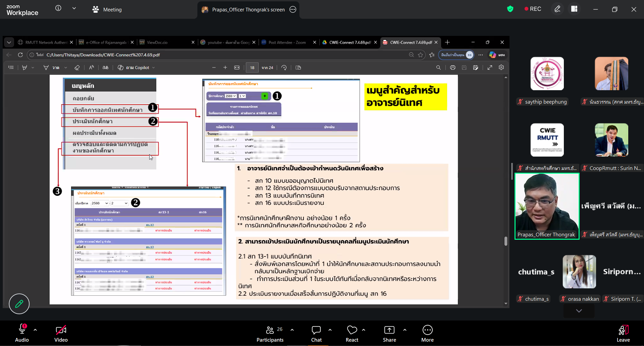Viewport: 644px width, 346px height.
Task: Expand the audio settings arrow
Action: click(35, 330)
